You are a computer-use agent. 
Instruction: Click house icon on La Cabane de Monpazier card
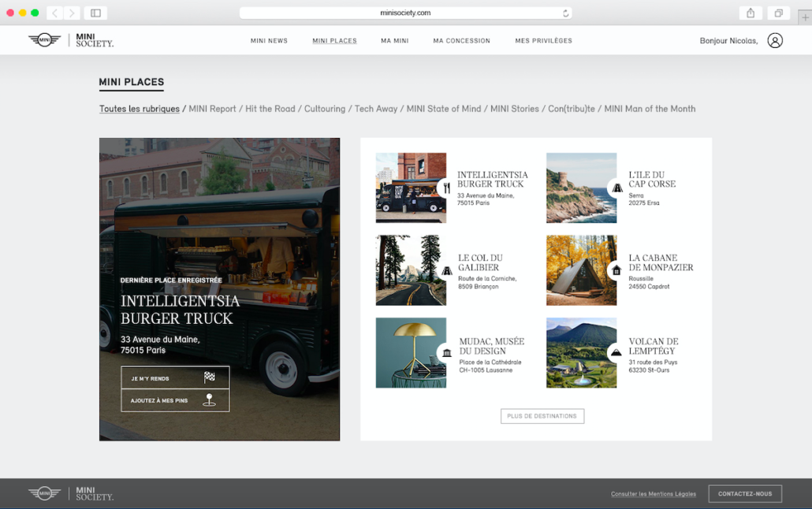[x=616, y=270]
